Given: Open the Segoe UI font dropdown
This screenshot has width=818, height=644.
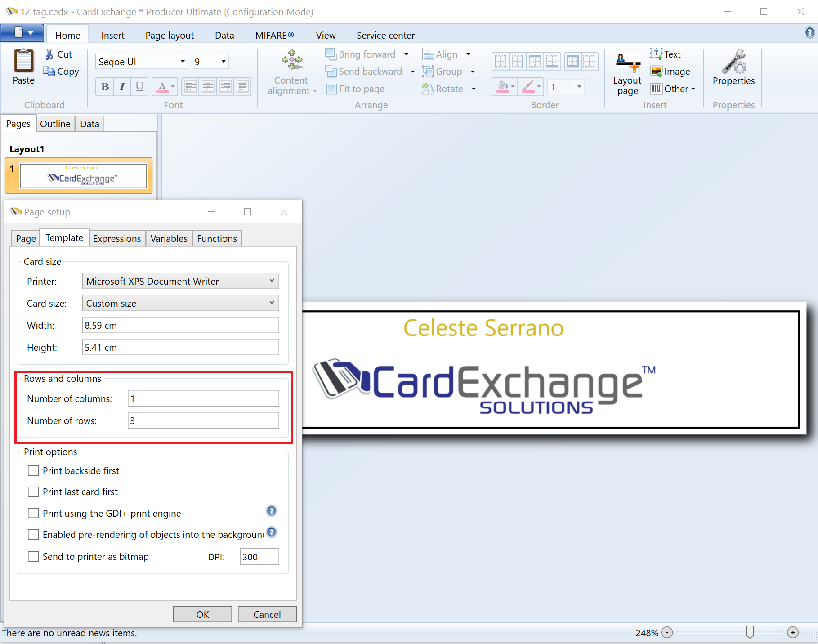Looking at the screenshot, I should [183, 62].
